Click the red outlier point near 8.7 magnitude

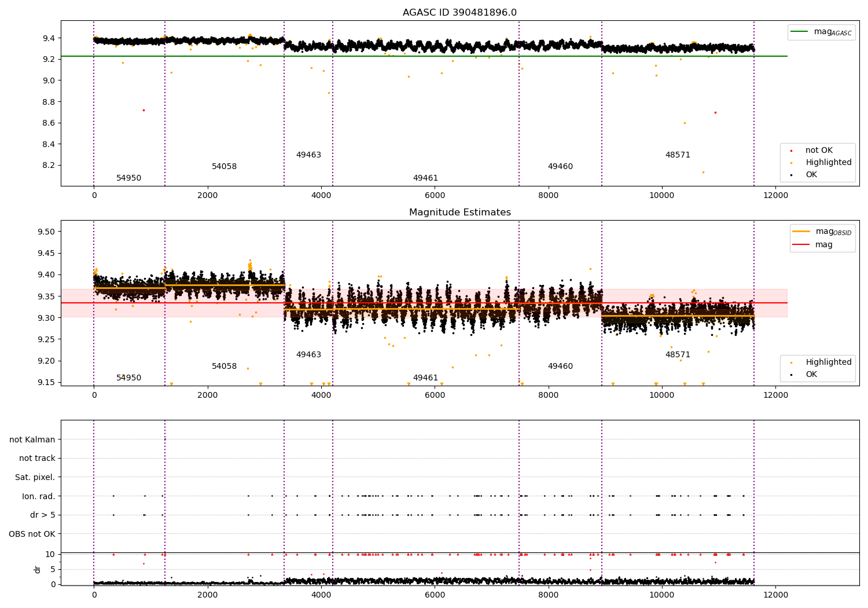click(x=715, y=112)
